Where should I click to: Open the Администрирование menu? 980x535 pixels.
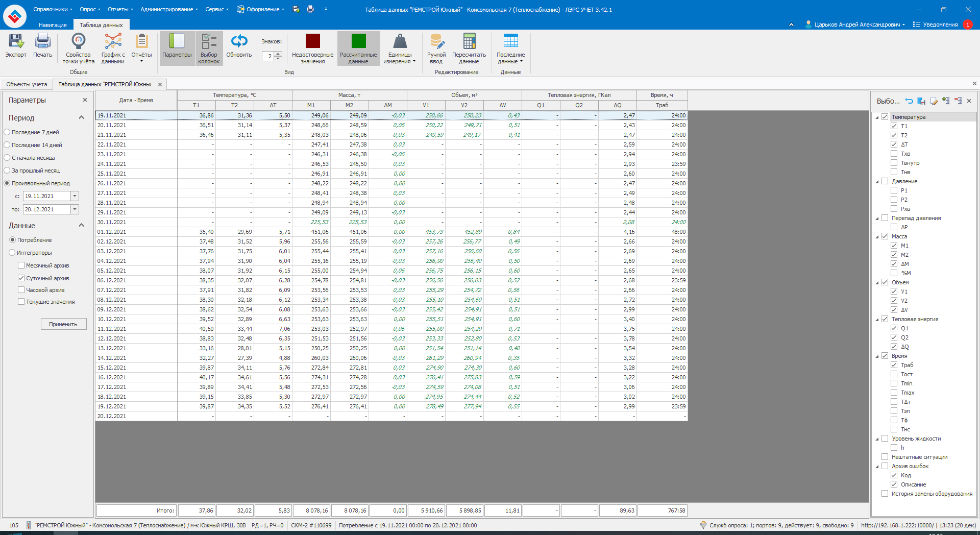click(x=169, y=9)
